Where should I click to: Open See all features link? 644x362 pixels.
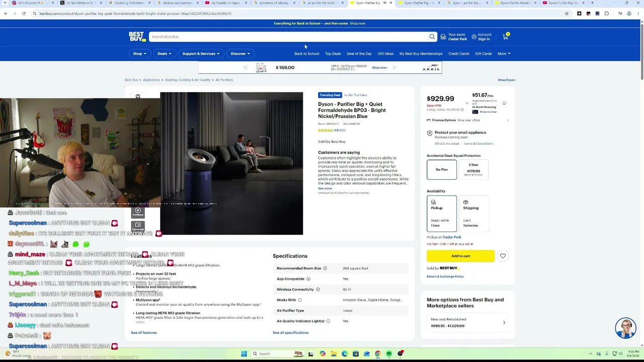point(144,333)
